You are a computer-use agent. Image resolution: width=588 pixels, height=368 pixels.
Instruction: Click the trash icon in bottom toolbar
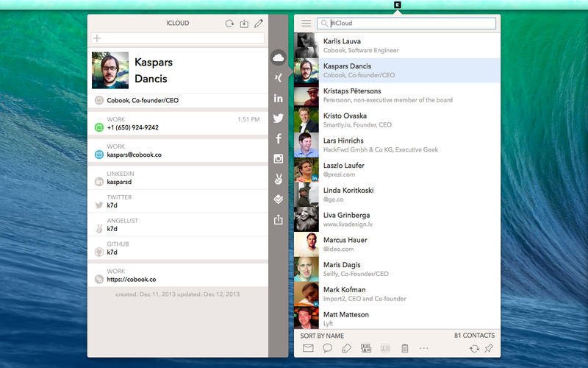point(405,348)
